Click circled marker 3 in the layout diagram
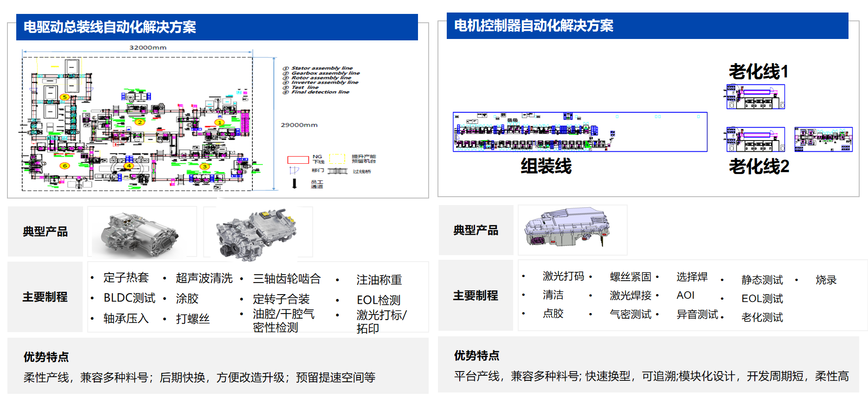868x398 pixels. pyautogui.click(x=205, y=166)
